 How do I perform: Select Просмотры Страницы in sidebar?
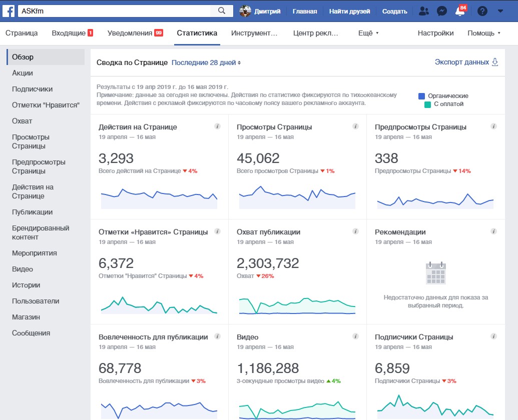pos(31,141)
